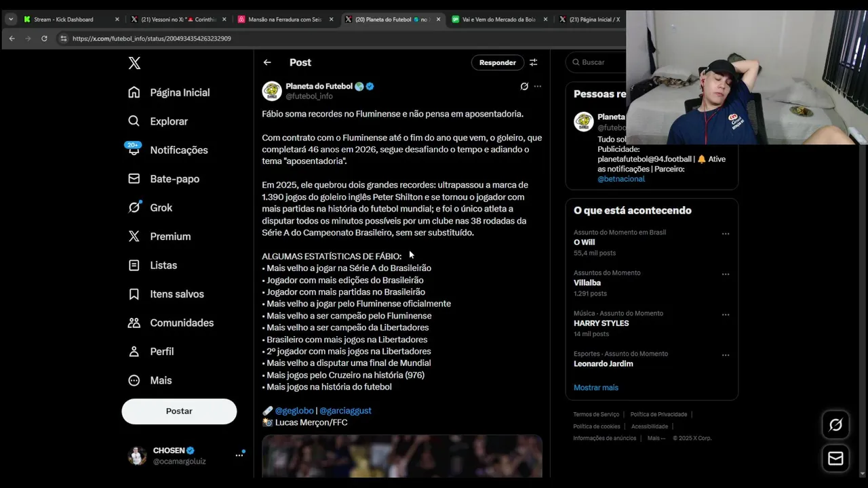The width and height of the screenshot is (868, 488).
Task: Switch to Vessoni no X Corinthians tab
Action: click(178, 20)
